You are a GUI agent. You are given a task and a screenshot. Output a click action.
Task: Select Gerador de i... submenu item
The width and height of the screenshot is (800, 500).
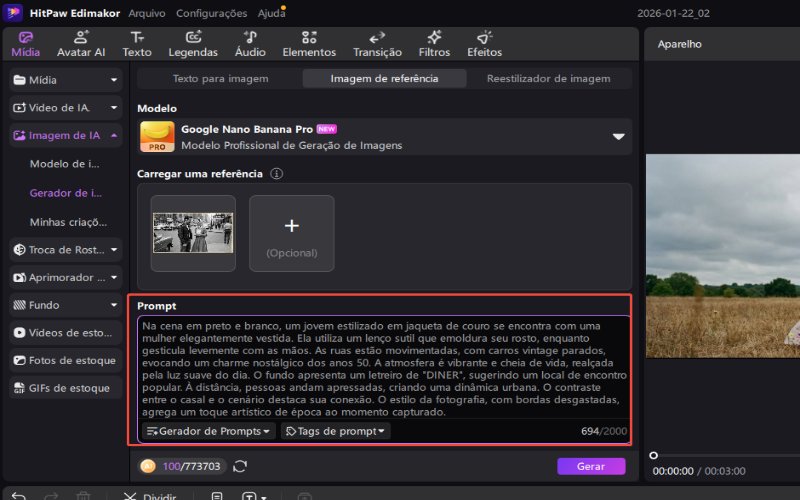pos(66,193)
